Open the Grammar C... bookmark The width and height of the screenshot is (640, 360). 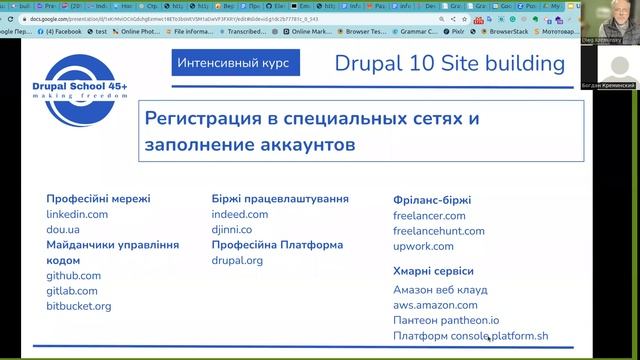coord(415,31)
